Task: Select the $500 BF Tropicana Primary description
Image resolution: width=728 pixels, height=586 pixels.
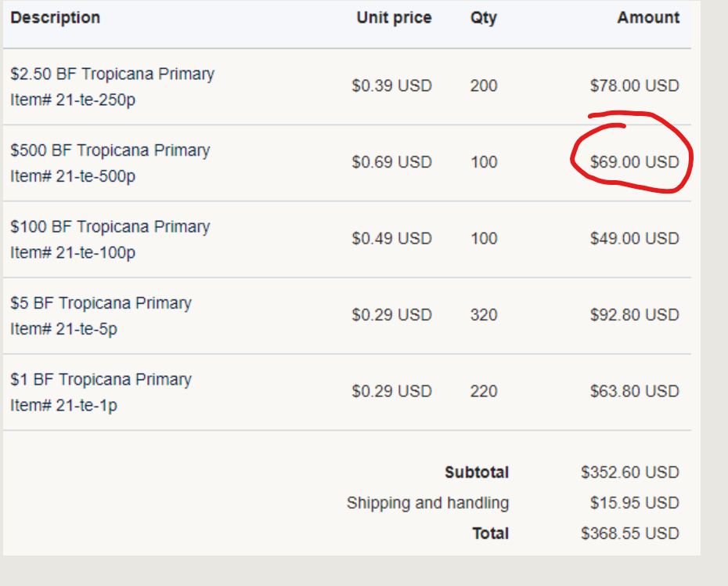Action: click(110, 150)
